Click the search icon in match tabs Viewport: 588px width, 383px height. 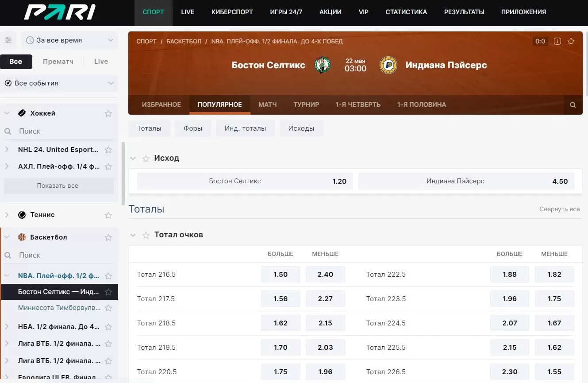point(573,105)
